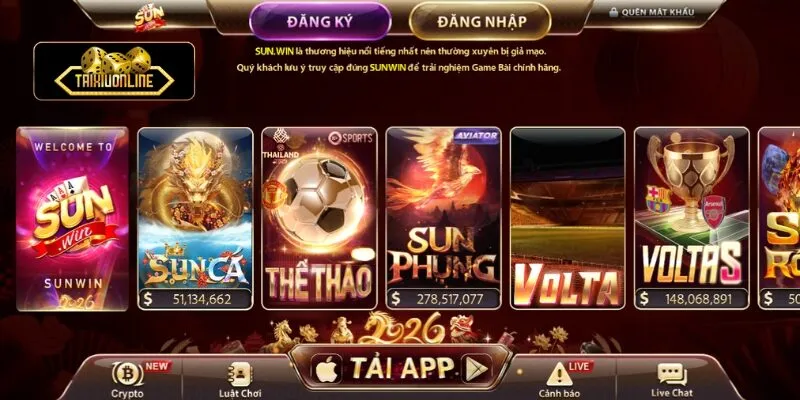Launch the Sun Phụng Aviator game card

[443, 218]
